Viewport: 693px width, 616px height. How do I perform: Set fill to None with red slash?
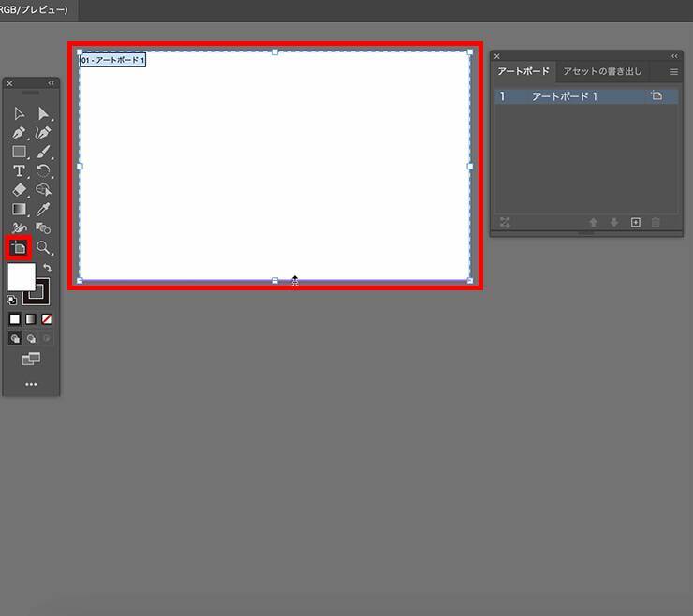pos(47,319)
